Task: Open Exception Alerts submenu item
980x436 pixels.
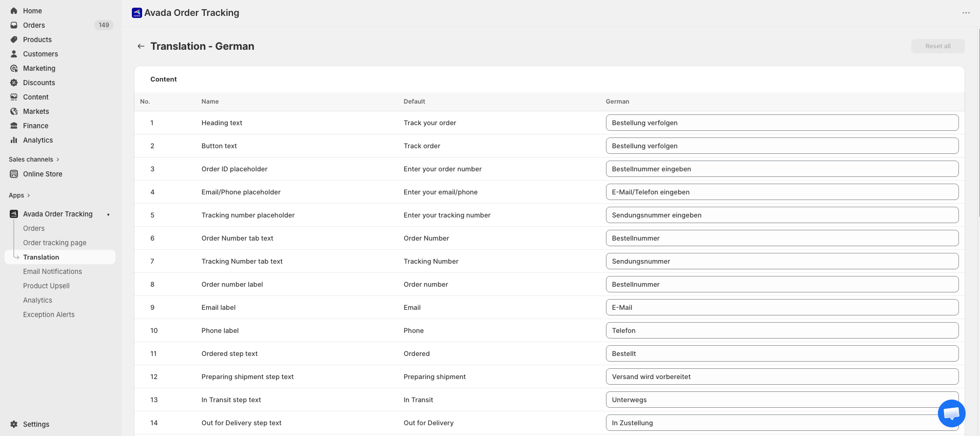Action: [49, 314]
